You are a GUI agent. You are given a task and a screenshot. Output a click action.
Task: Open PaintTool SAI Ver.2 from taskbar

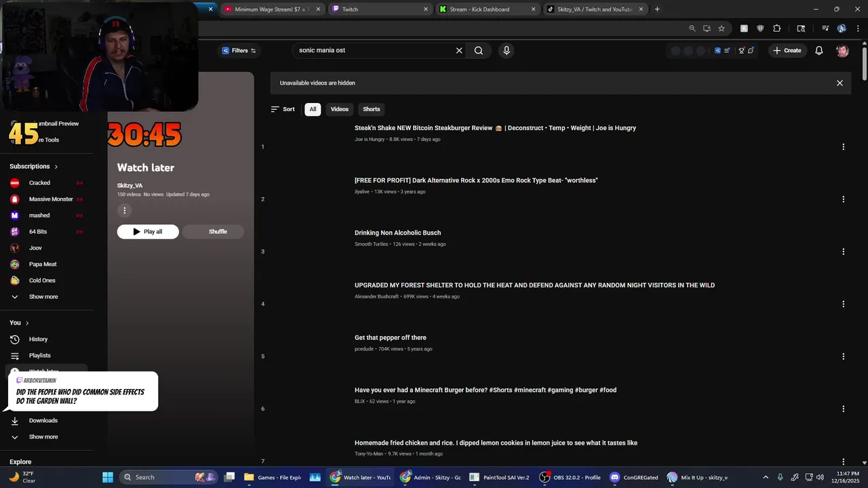pos(499,477)
